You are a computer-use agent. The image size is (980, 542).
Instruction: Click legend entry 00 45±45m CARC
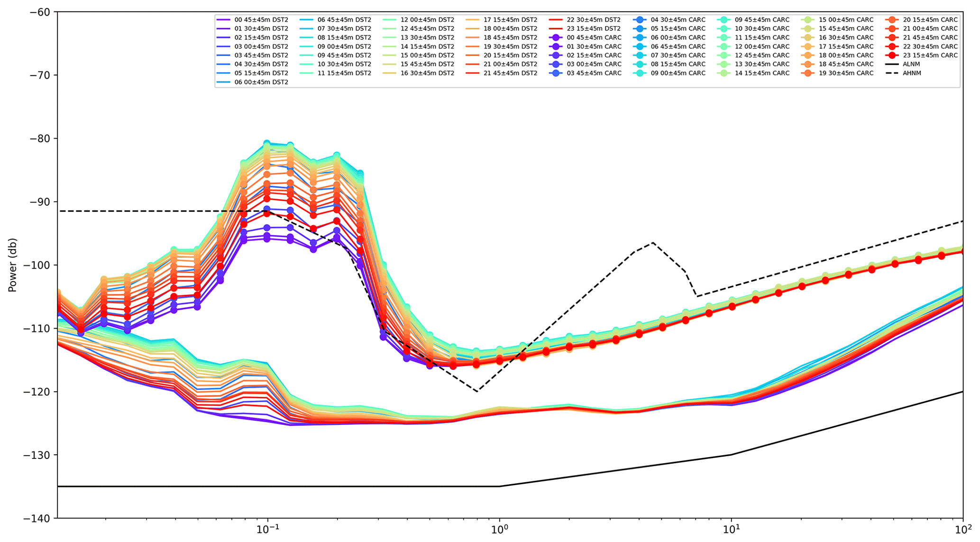click(594, 37)
